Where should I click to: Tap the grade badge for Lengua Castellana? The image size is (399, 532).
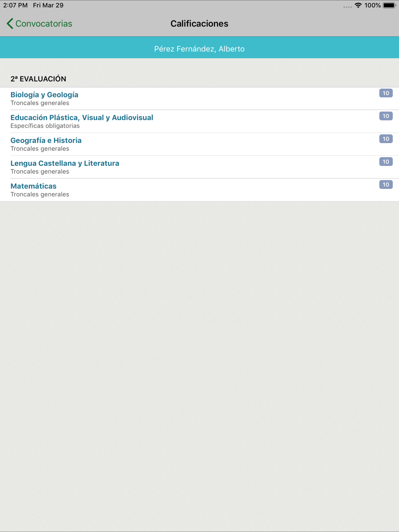(386, 162)
